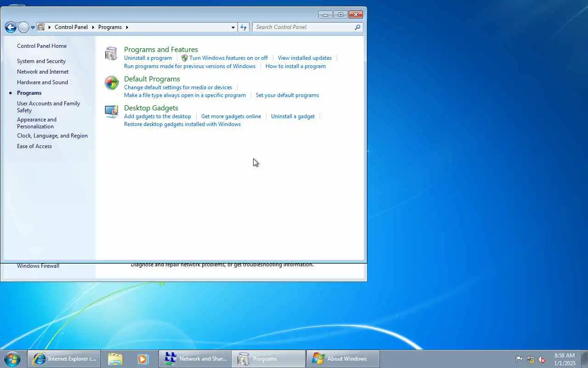The width and height of the screenshot is (588, 368).
Task: Click Make a file type always open link
Action: (185, 95)
